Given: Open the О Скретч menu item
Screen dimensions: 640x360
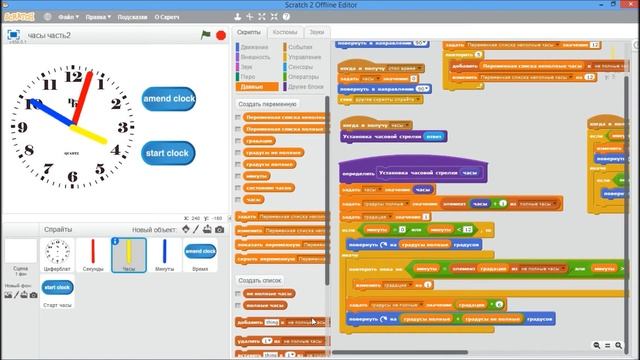Looking at the screenshot, I should tap(167, 17).
